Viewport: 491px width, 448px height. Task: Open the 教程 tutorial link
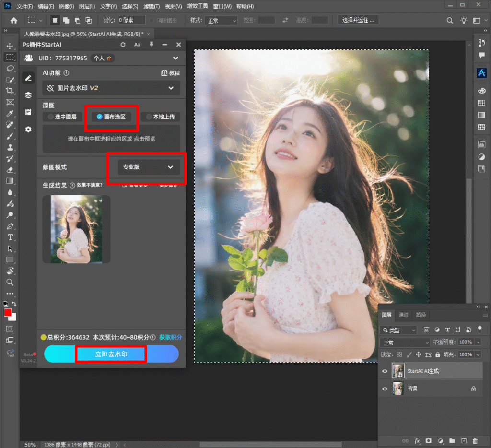point(171,73)
